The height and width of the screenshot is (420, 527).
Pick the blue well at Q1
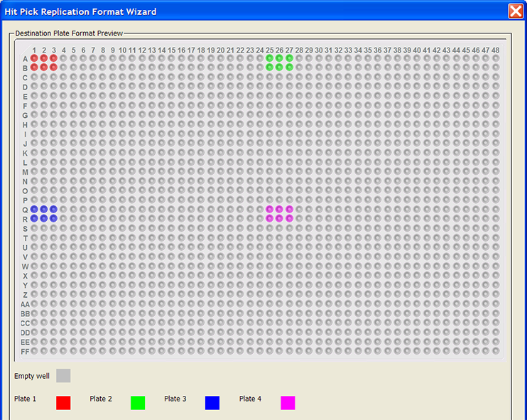coord(34,209)
